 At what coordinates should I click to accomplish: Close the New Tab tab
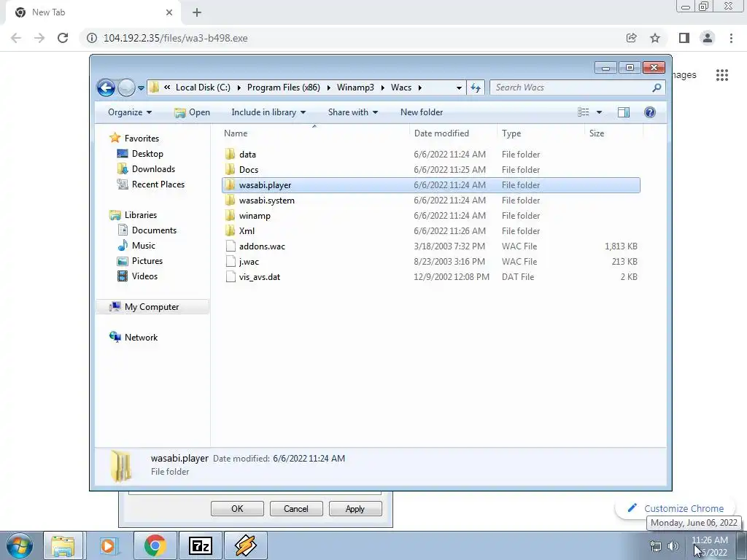tap(169, 12)
